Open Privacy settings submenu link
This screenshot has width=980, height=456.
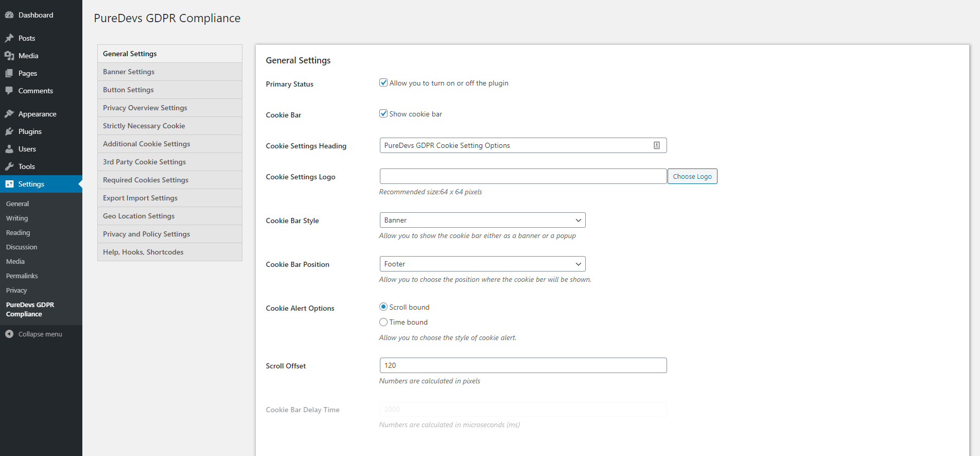pyautogui.click(x=16, y=290)
